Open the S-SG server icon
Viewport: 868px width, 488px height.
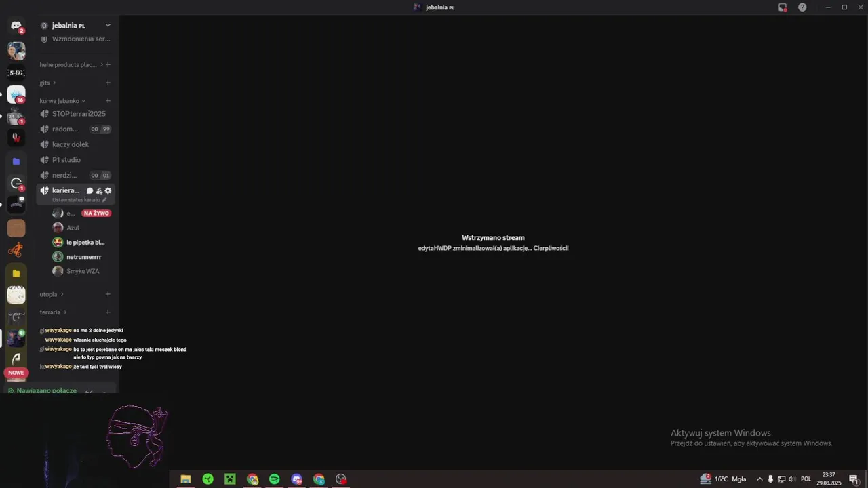click(x=16, y=73)
